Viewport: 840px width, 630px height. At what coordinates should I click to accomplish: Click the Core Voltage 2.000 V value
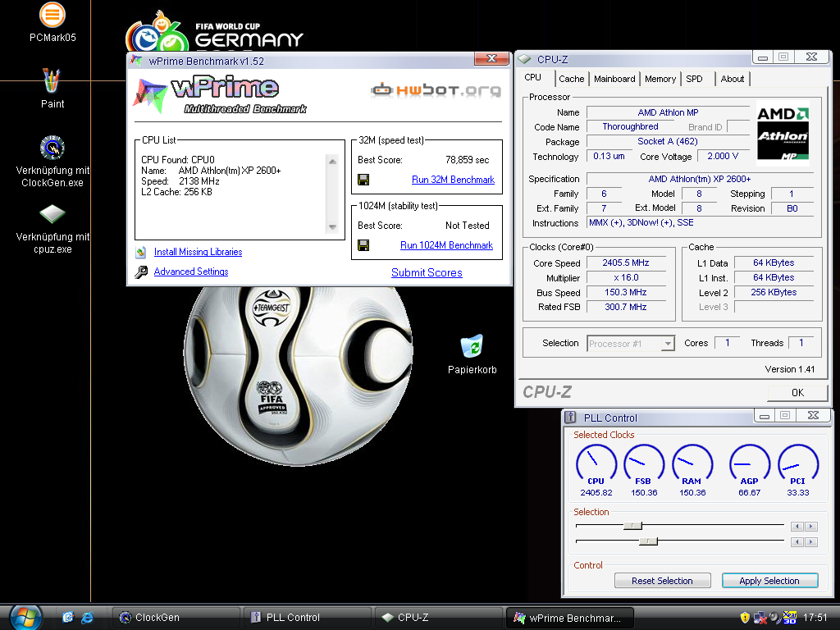click(723, 156)
